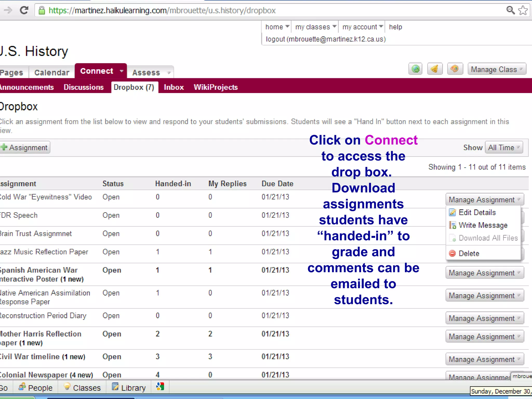The image size is (532, 399).
Task: Click the Connect tab dropdown arrow
Action: (x=121, y=71)
